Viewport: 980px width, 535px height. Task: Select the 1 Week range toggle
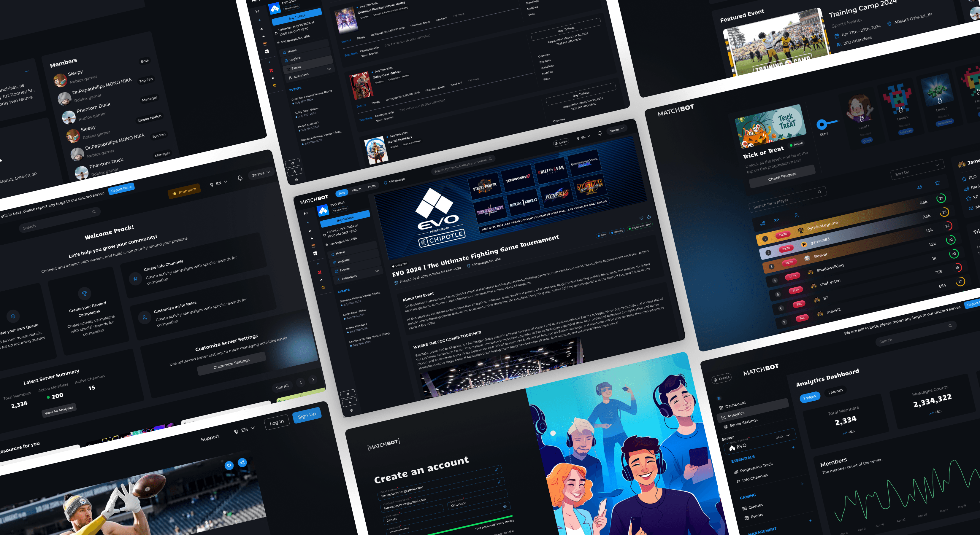[810, 397]
